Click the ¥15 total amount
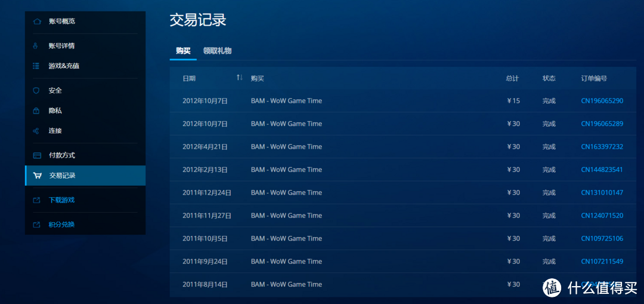The image size is (644, 304). click(x=513, y=101)
